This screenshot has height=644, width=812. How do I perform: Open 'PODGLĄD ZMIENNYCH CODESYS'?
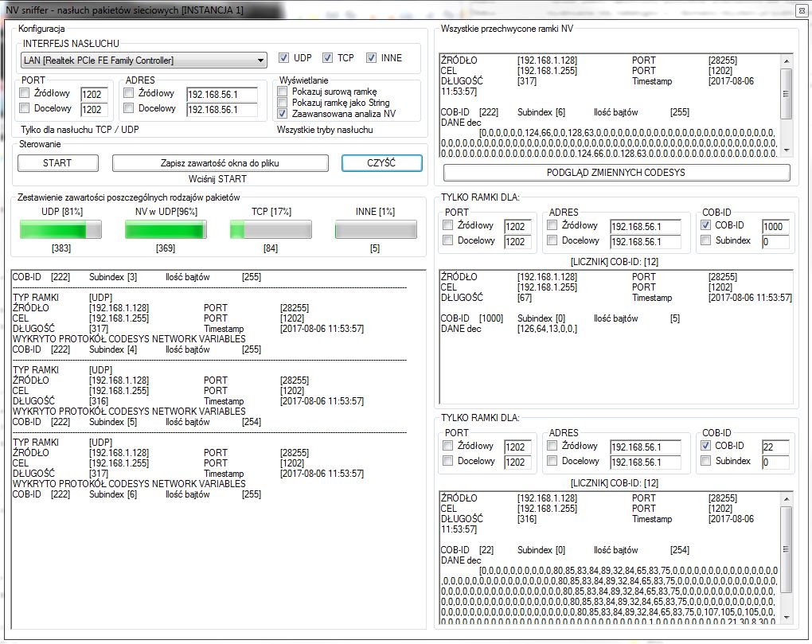tap(616, 173)
